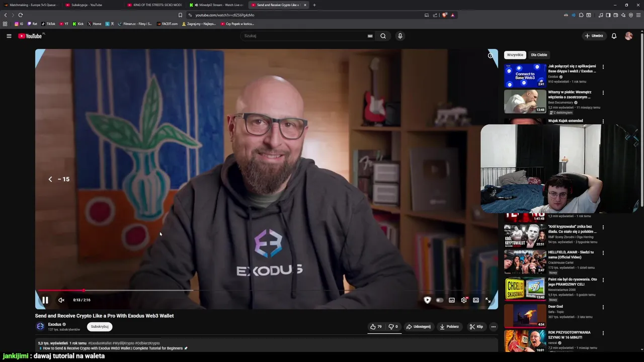644x362 pixels.
Task: Click the search magnifier button
Action: 383,36
